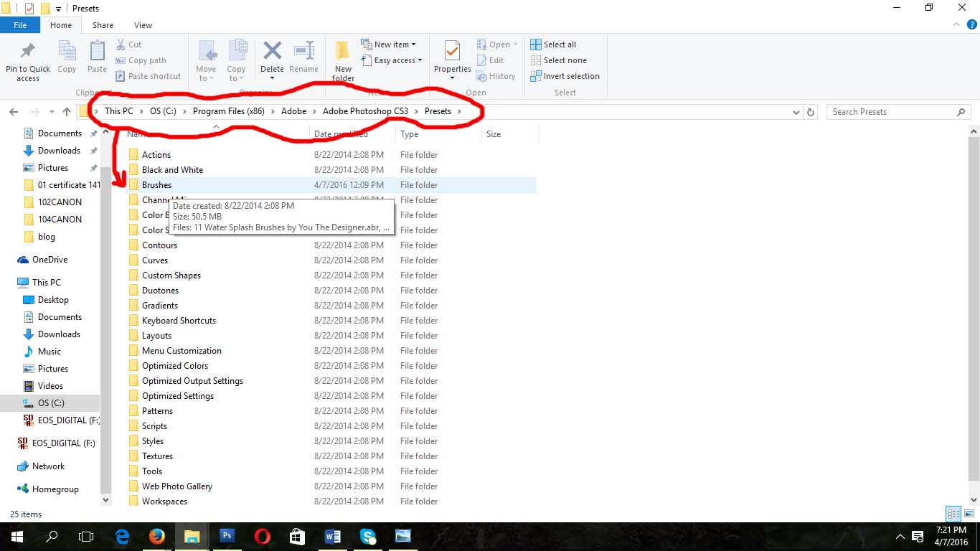This screenshot has height=551, width=980.
Task: Click the red Delete X icon
Action: click(272, 50)
